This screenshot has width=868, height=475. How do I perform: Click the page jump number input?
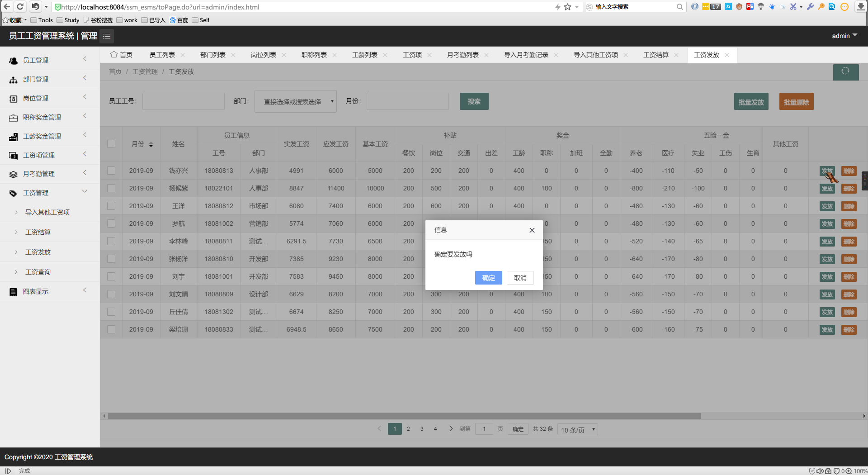pos(484,429)
